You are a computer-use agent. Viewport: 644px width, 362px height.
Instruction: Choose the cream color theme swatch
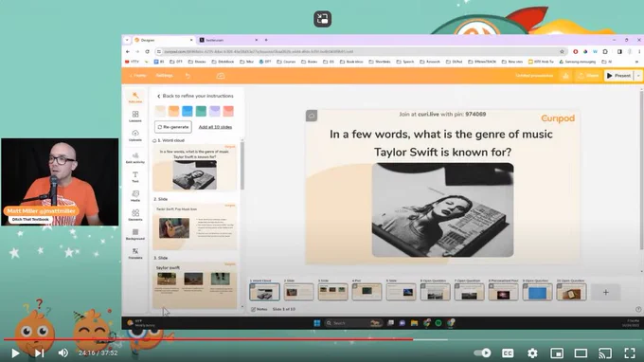pos(160,111)
